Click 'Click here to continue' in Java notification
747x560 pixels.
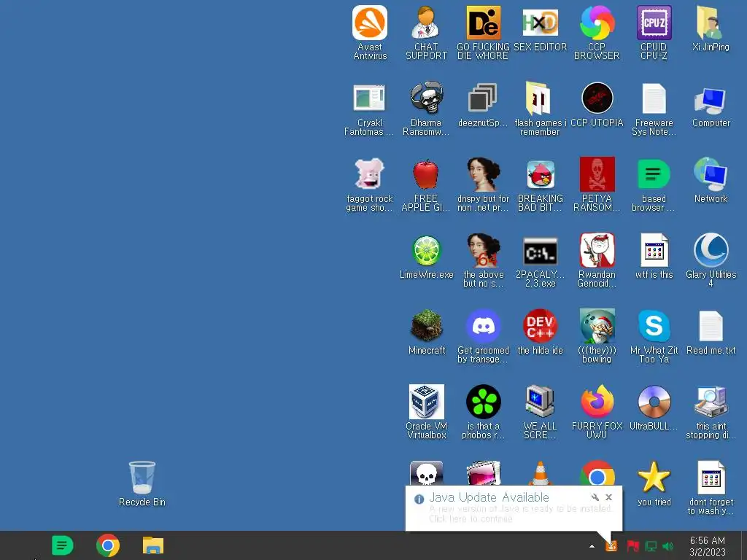(x=471, y=518)
